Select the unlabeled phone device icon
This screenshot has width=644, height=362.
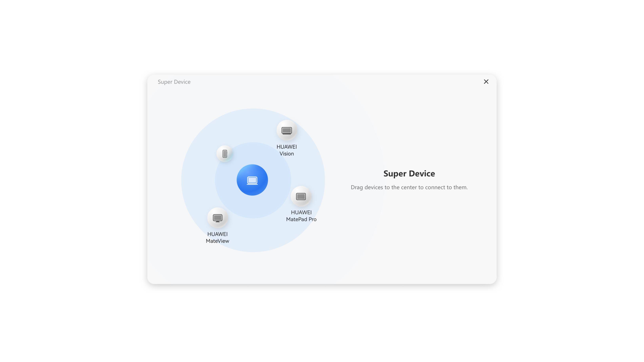click(225, 154)
